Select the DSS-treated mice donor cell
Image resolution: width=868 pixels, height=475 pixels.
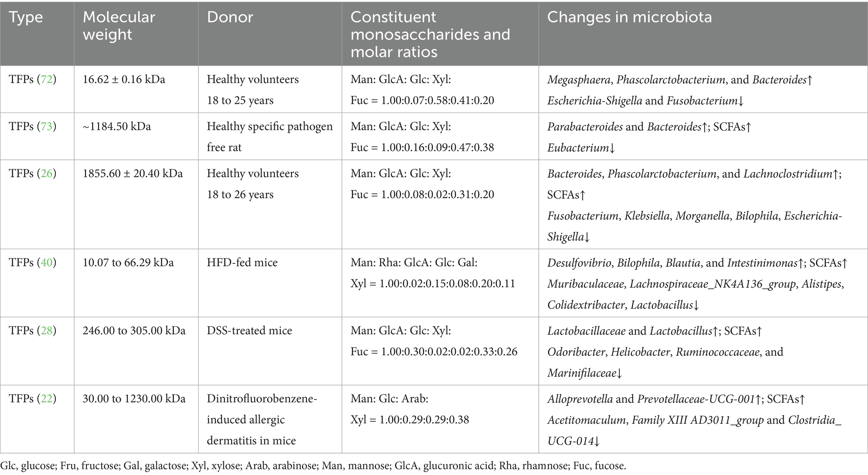(x=249, y=331)
